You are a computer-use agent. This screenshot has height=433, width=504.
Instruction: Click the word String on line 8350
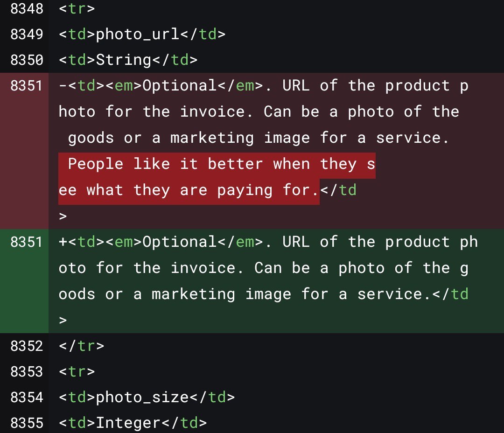(124, 60)
